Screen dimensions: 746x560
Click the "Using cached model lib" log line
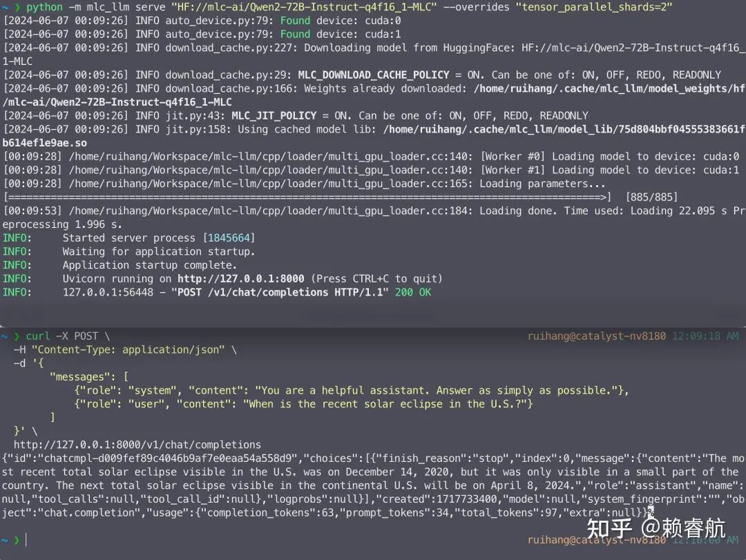[x=374, y=136]
